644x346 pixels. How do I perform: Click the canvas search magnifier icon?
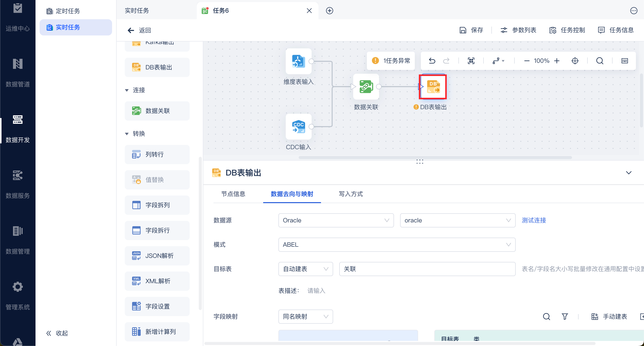600,61
